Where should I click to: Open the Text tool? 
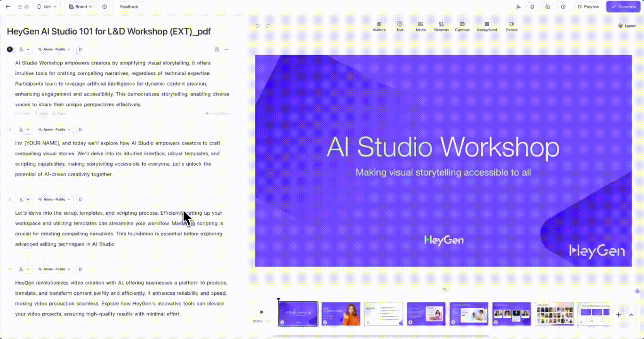pyautogui.click(x=400, y=26)
